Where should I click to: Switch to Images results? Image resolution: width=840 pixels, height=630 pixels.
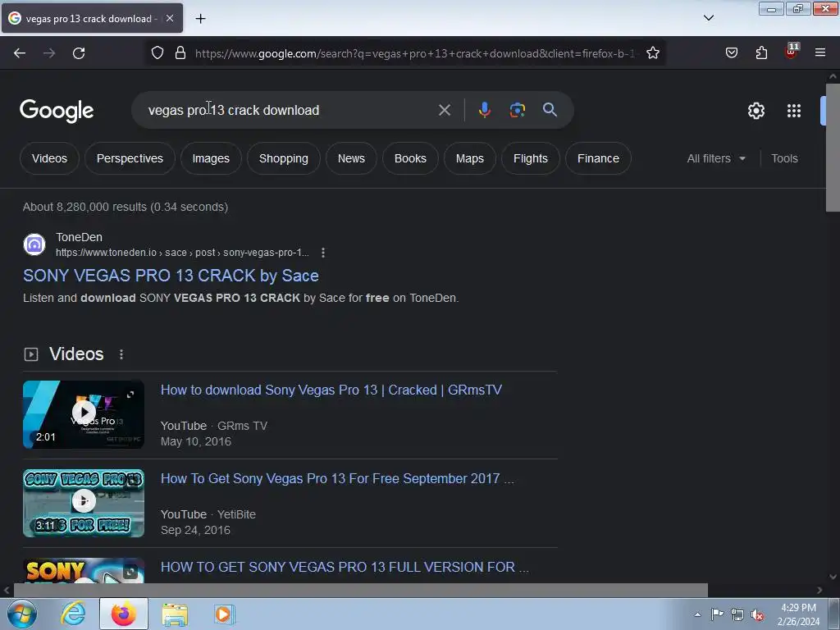(x=211, y=158)
